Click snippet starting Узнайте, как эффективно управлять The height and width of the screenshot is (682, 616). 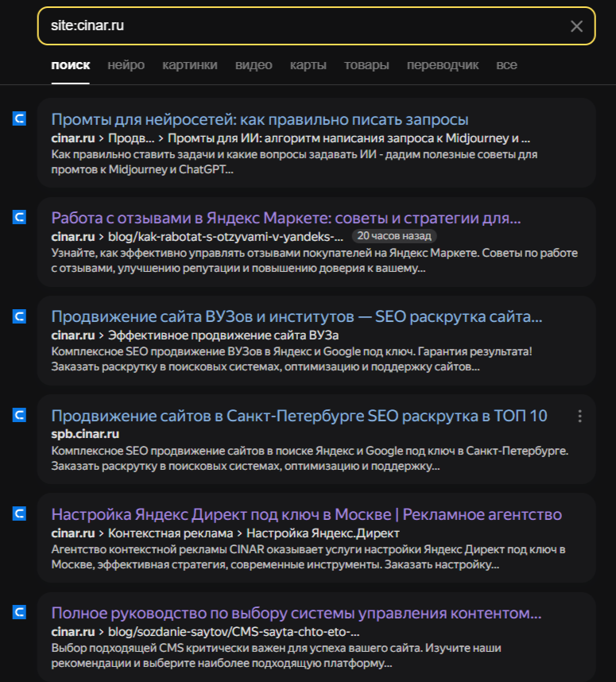(315, 261)
